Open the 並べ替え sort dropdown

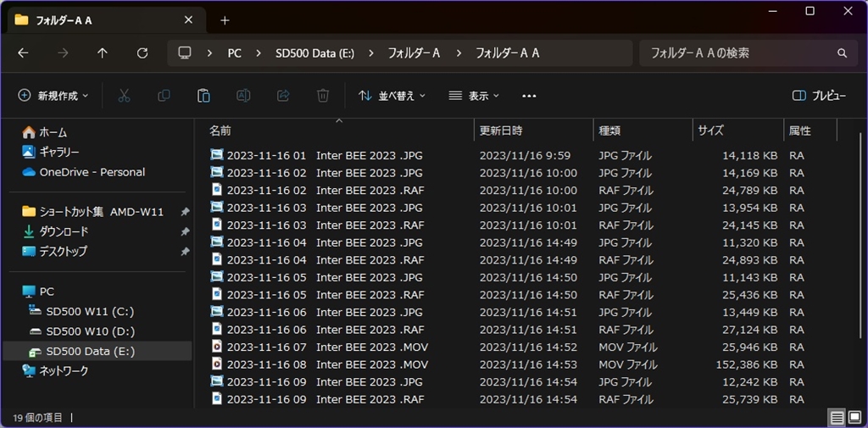point(392,96)
